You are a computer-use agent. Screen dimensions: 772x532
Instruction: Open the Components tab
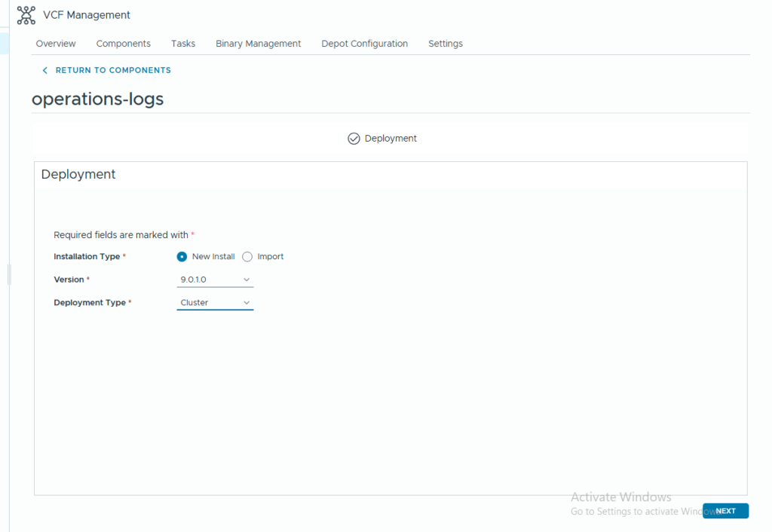[x=124, y=44]
